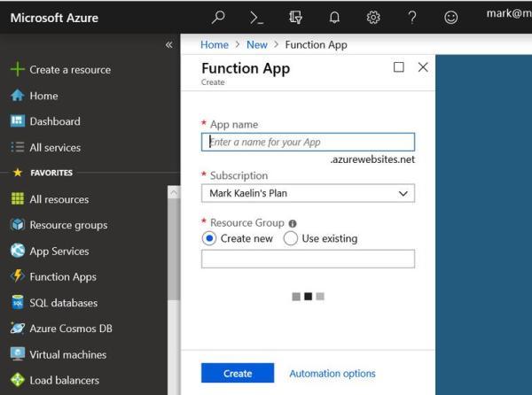
Task: Open Load balancers label in favorites
Action: (x=64, y=381)
